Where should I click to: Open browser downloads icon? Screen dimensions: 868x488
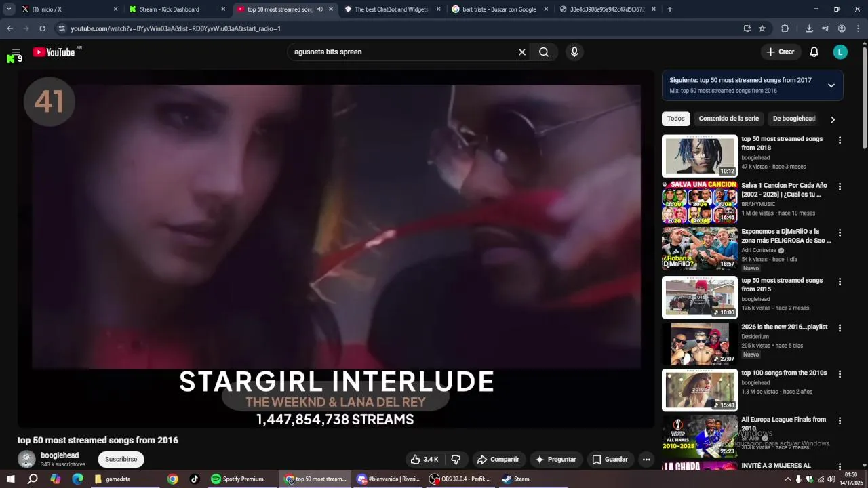pyautogui.click(x=809, y=28)
